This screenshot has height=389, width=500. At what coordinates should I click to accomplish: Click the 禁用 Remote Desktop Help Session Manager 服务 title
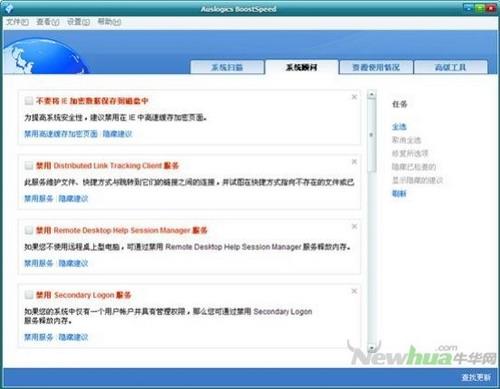click(122, 230)
